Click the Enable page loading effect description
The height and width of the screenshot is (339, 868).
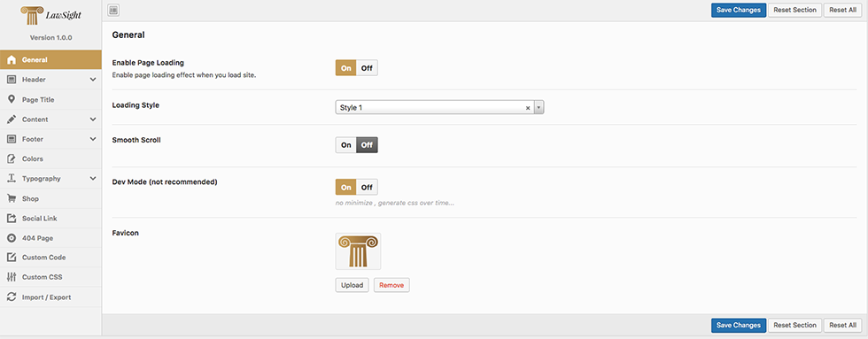(x=184, y=74)
